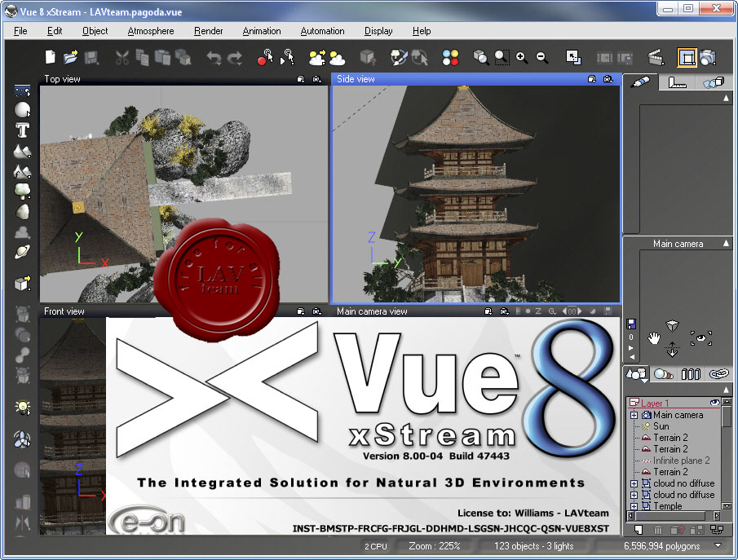
Task: Switch to the Numerics ruler tab
Action: 677,83
